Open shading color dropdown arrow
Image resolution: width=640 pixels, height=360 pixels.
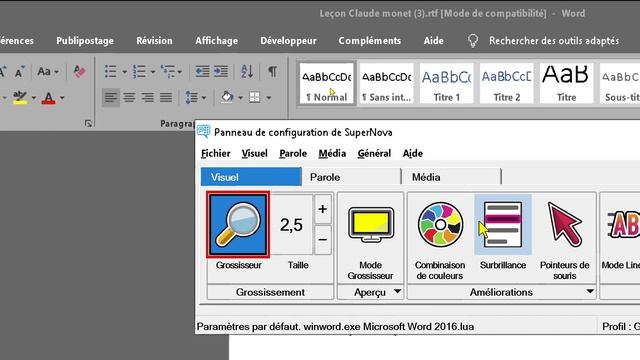click(240, 98)
